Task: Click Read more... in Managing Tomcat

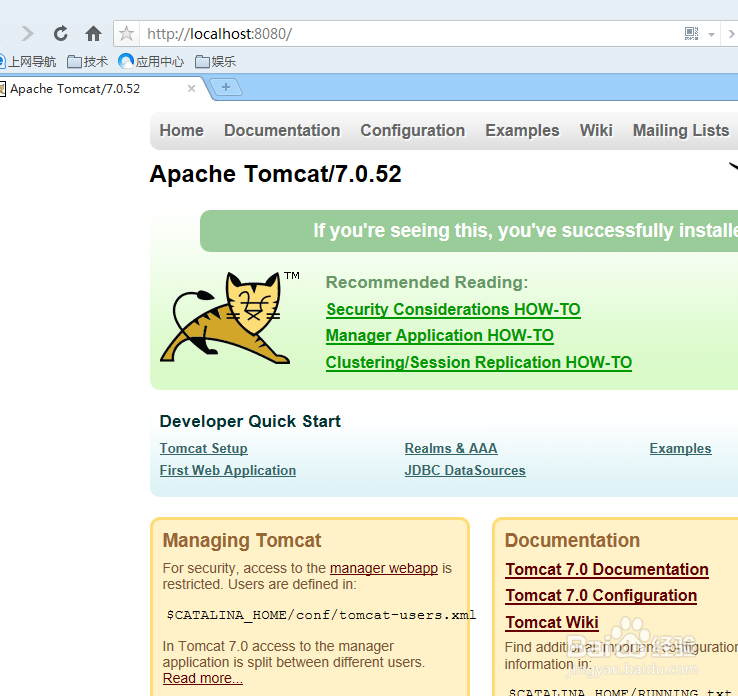Action: coord(202,678)
